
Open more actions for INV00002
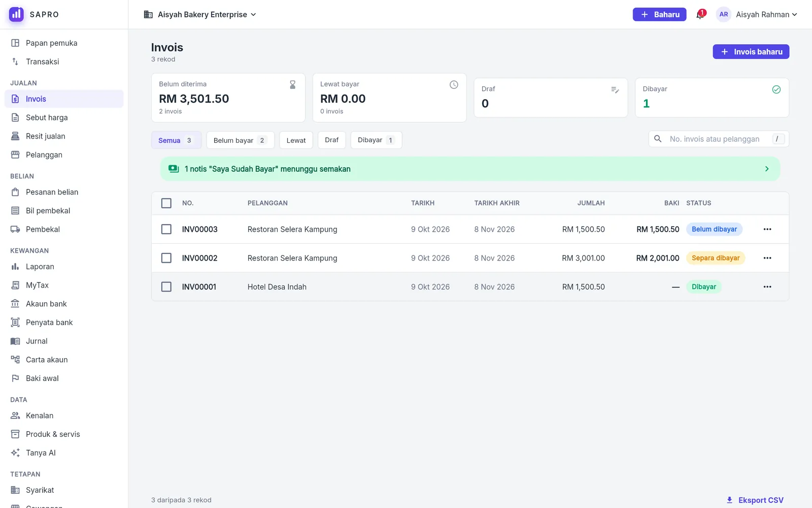click(x=767, y=258)
